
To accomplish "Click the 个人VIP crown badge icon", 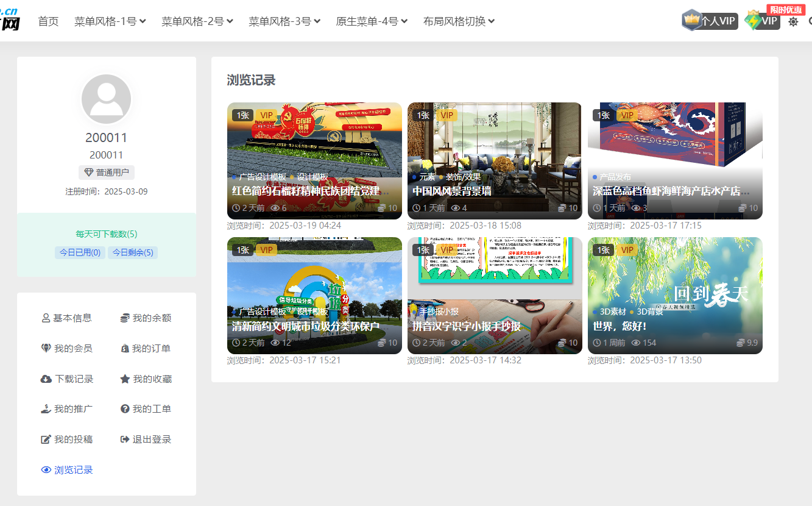I will (x=692, y=20).
